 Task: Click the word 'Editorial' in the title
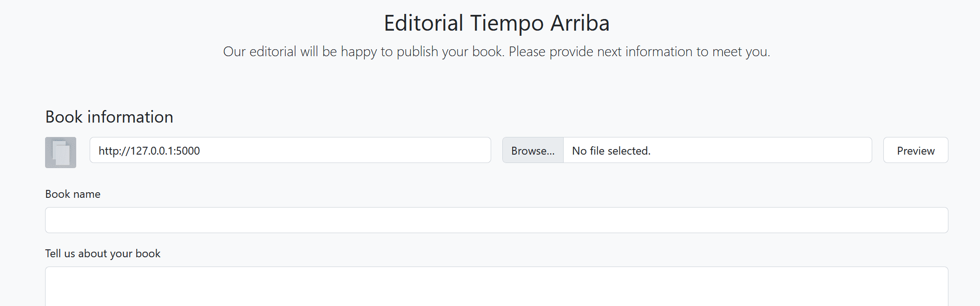click(423, 23)
